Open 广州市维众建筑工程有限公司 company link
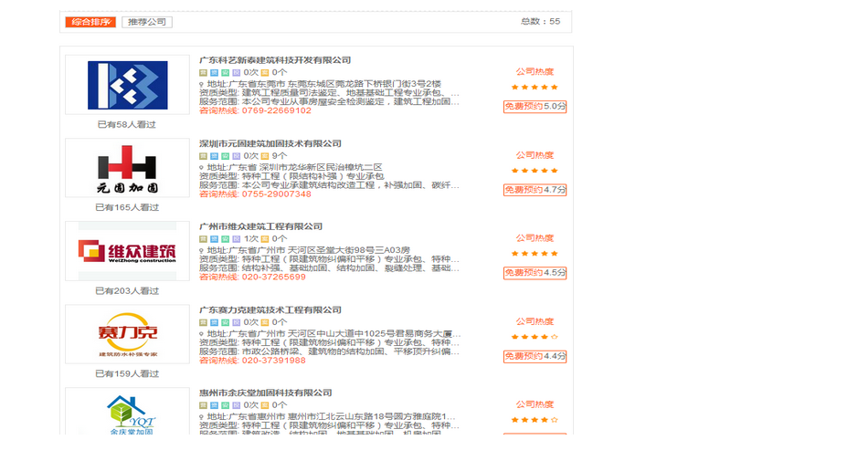Viewport: 868px width, 461px height. point(260,226)
